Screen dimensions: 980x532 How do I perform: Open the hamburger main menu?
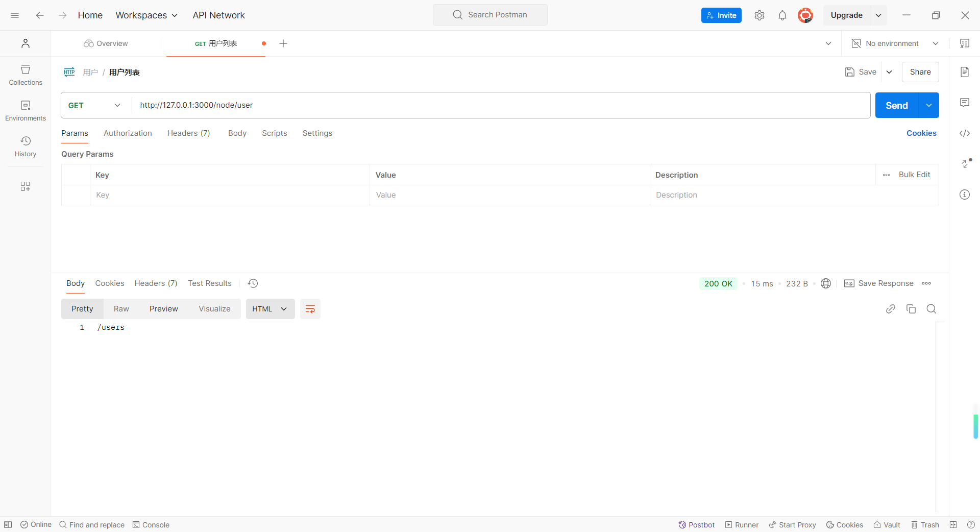coord(15,15)
